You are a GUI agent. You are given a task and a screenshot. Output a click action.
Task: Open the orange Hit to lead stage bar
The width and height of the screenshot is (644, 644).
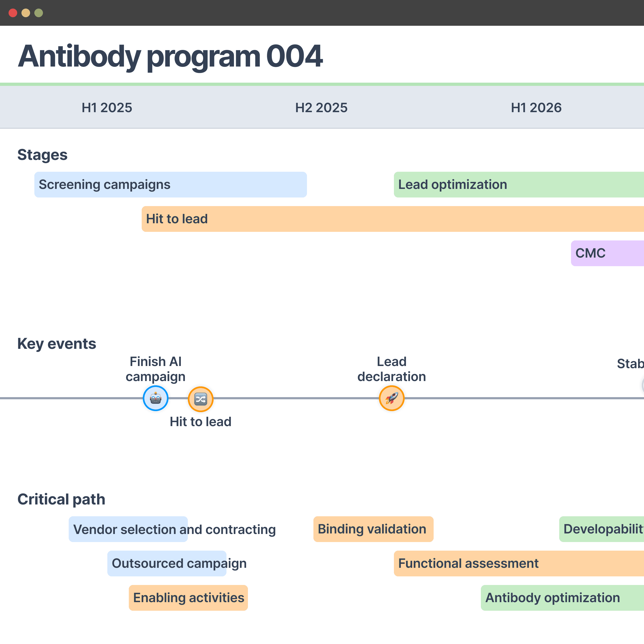click(x=393, y=219)
